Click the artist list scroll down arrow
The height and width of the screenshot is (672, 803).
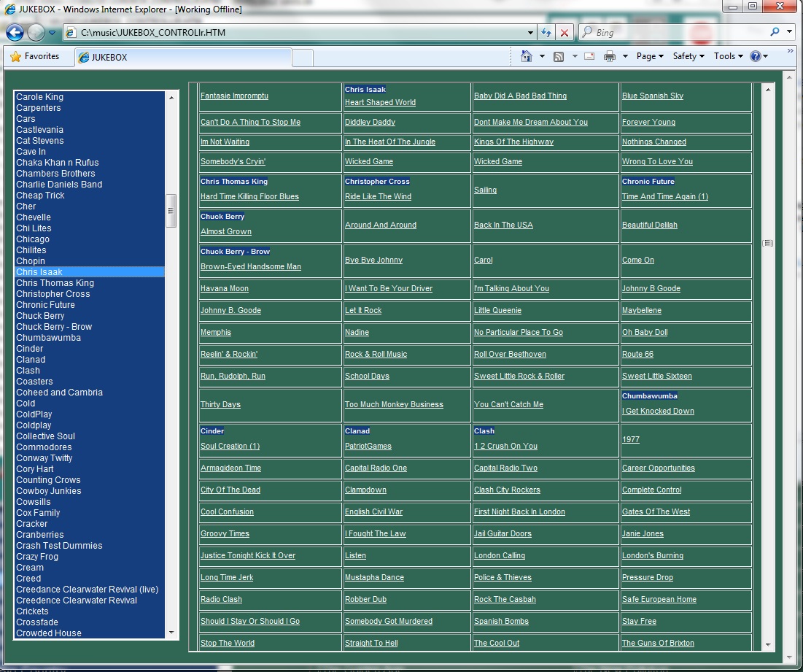[171, 633]
